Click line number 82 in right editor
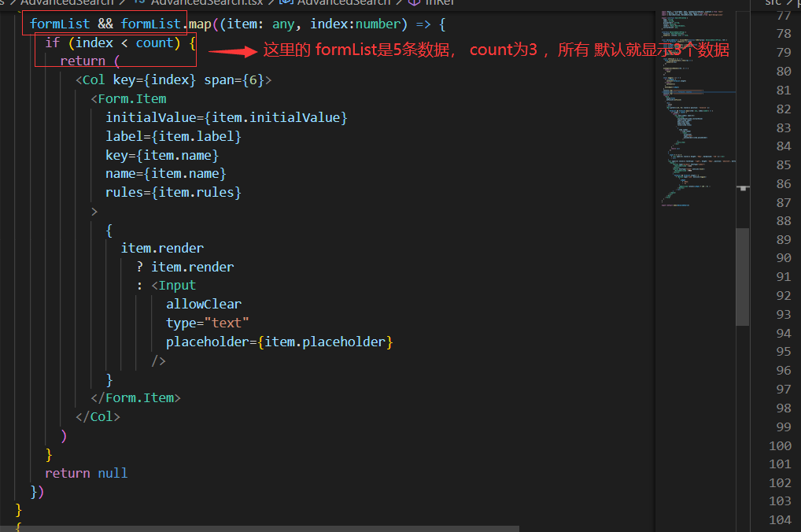 784,109
